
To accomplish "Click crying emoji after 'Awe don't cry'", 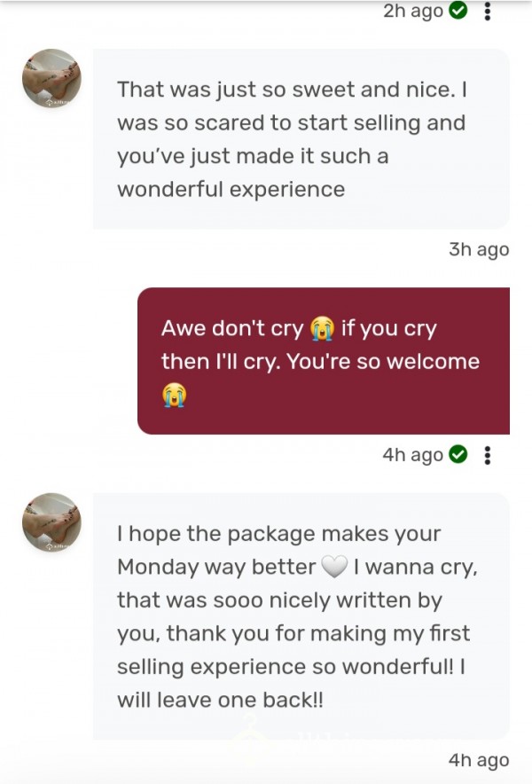I will (323, 328).
